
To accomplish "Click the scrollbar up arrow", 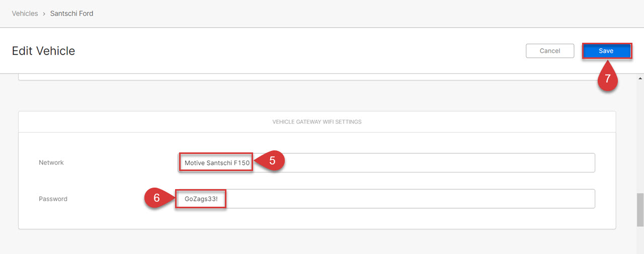I will tap(640, 78).
